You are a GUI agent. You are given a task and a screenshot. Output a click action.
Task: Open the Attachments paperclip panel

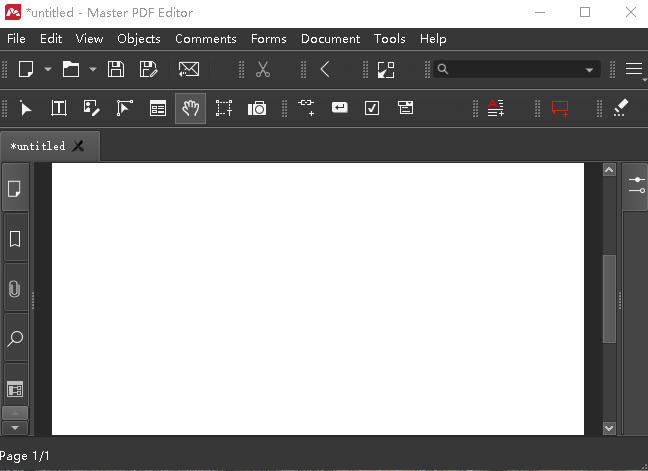click(x=15, y=288)
